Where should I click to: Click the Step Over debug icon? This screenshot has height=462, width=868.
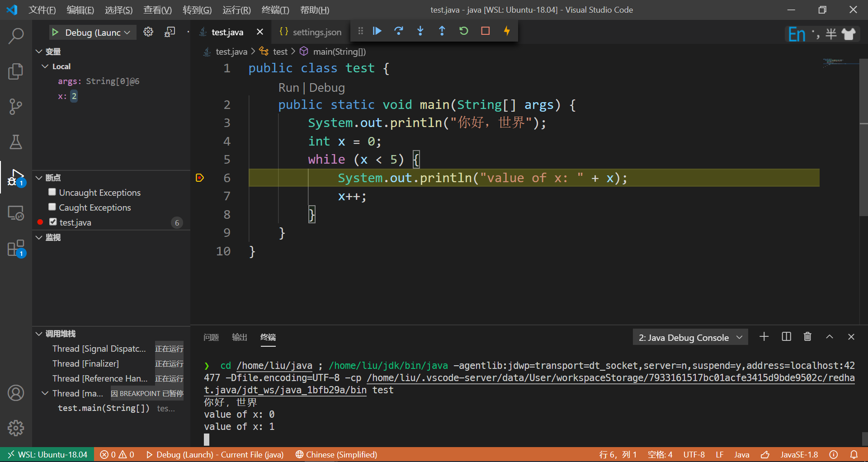[398, 31]
